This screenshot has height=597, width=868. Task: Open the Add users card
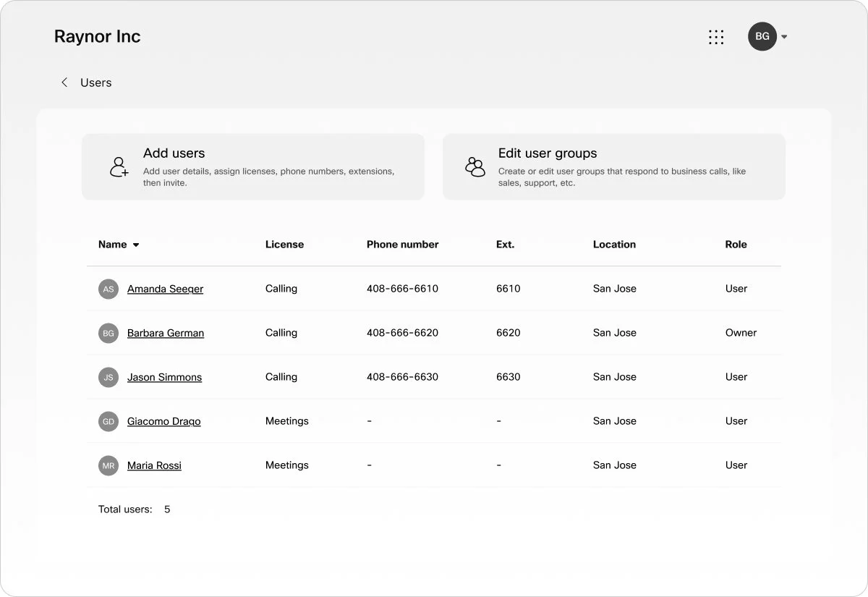253,166
